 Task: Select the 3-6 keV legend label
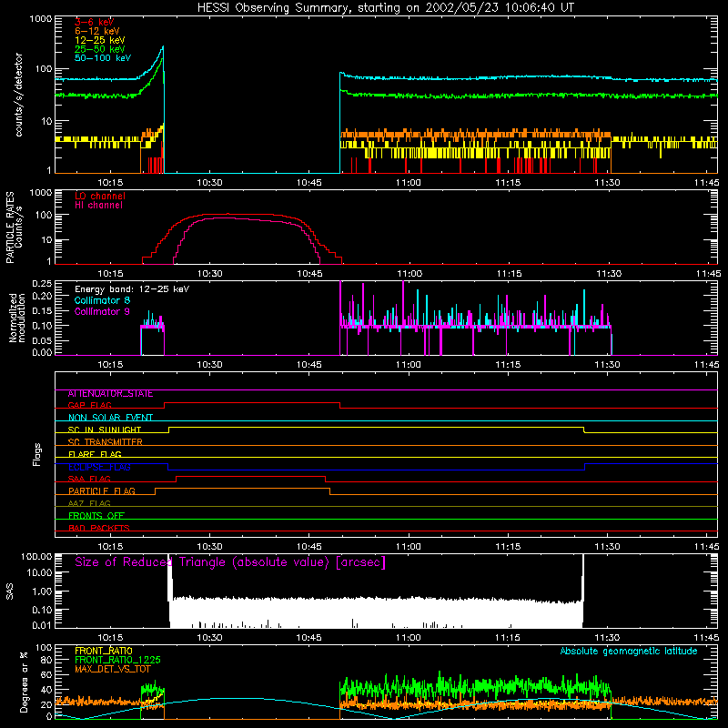[x=95, y=22]
